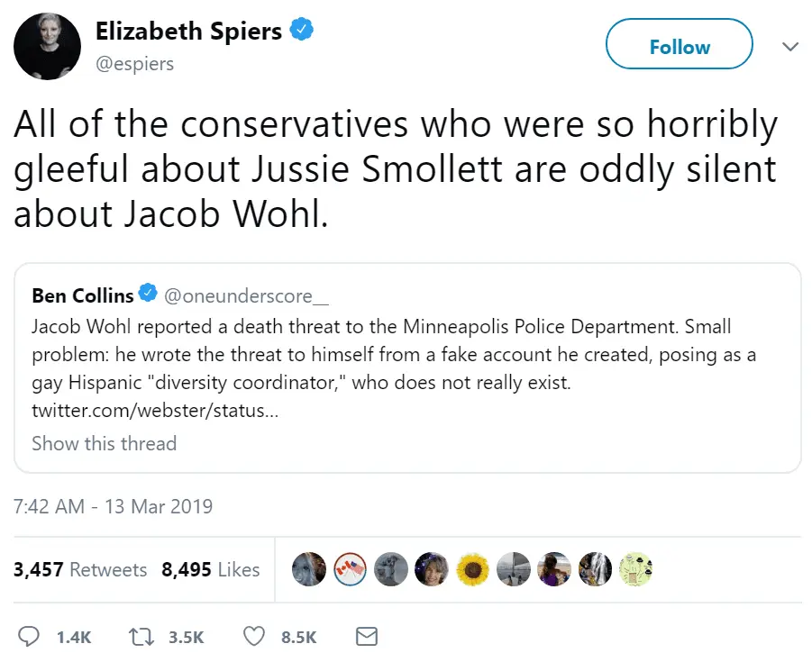Expand the tweet options chevron menu
Viewport: 812px width, 662px height.
pos(790,46)
